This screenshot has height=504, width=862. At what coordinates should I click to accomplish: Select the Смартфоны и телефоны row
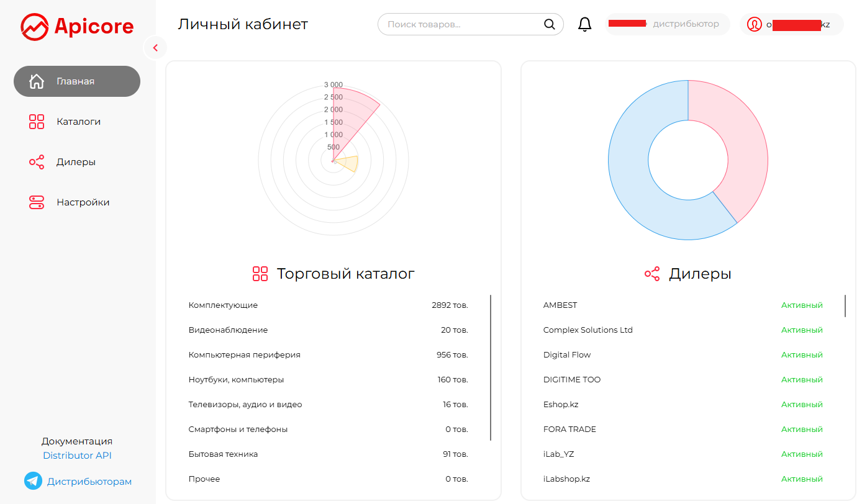[x=328, y=430]
